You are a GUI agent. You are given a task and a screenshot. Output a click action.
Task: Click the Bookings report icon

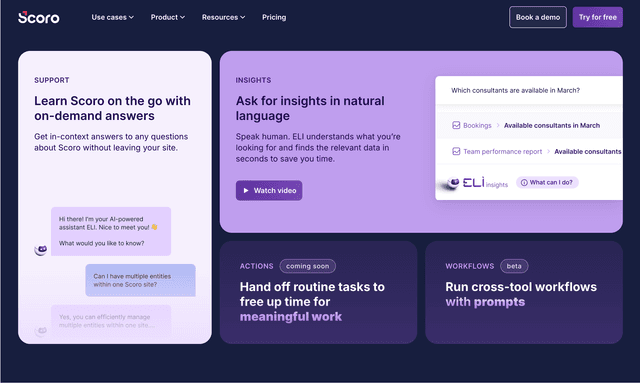tap(456, 125)
